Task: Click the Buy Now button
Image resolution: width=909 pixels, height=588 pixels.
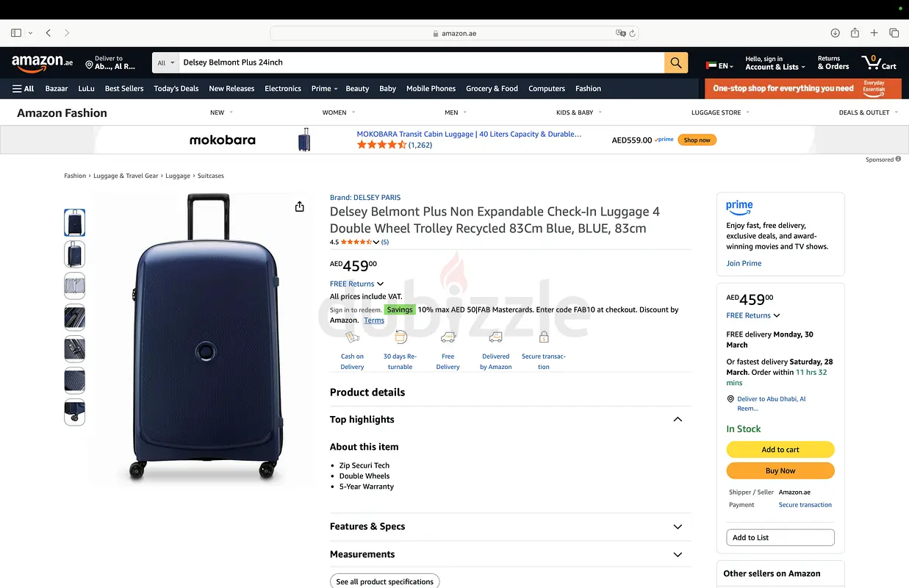Action: coord(780,471)
